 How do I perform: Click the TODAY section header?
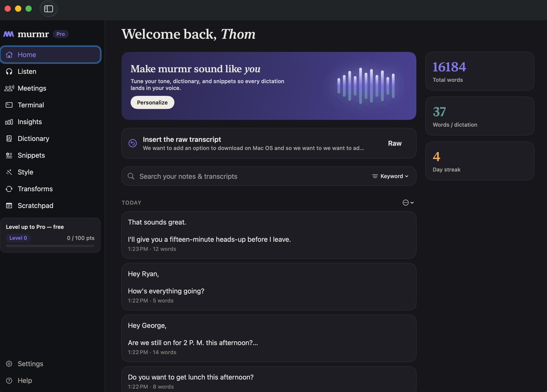pyautogui.click(x=132, y=203)
